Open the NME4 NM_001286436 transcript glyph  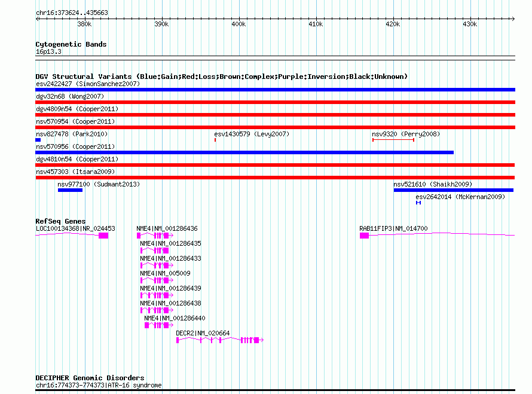tap(153, 236)
